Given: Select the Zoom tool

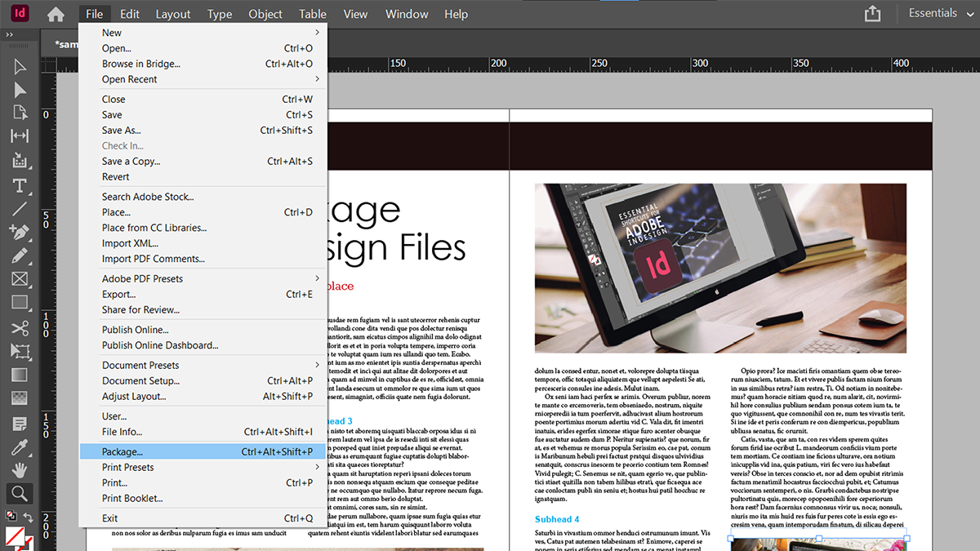Looking at the screenshot, I should (x=20, y=493).
